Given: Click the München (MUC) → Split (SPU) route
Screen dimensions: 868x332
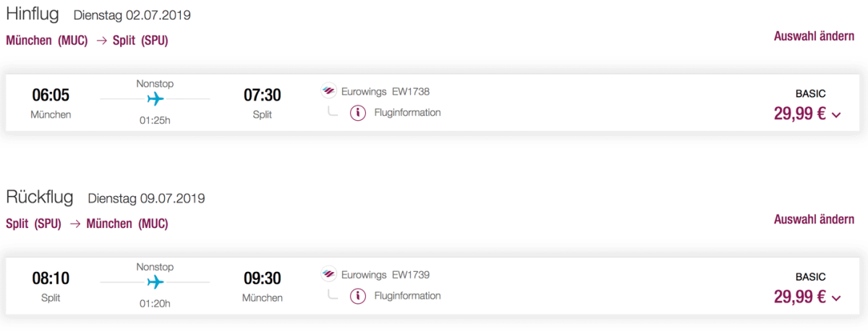Looking at the screenshot, I should [x=87, y=41].
